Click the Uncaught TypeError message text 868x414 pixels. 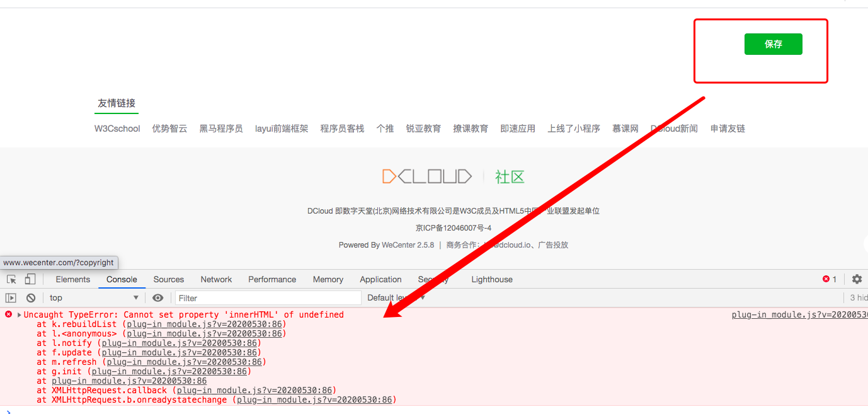click(x=184, y=314)
